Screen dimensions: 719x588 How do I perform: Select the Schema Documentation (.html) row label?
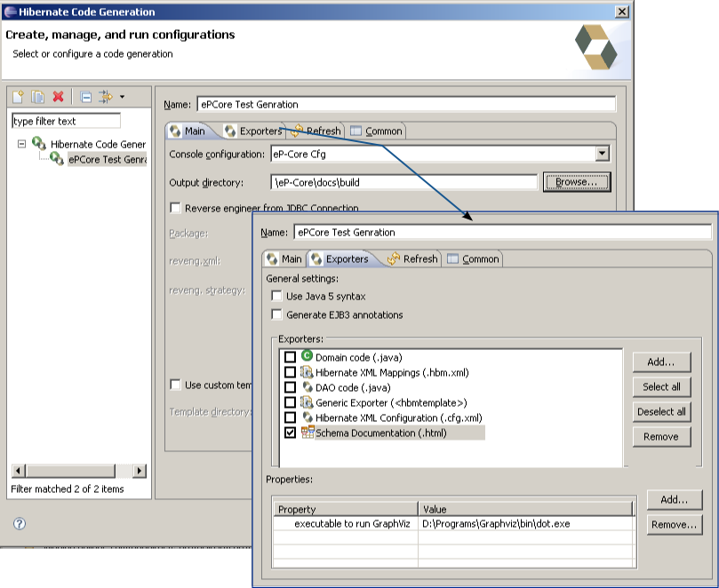pyautogui.click(x=381, y=433)
